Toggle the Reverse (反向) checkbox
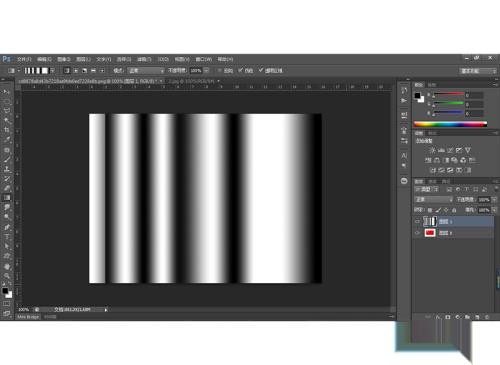This screenshot has height=365, width=500. tap(219, 70)
